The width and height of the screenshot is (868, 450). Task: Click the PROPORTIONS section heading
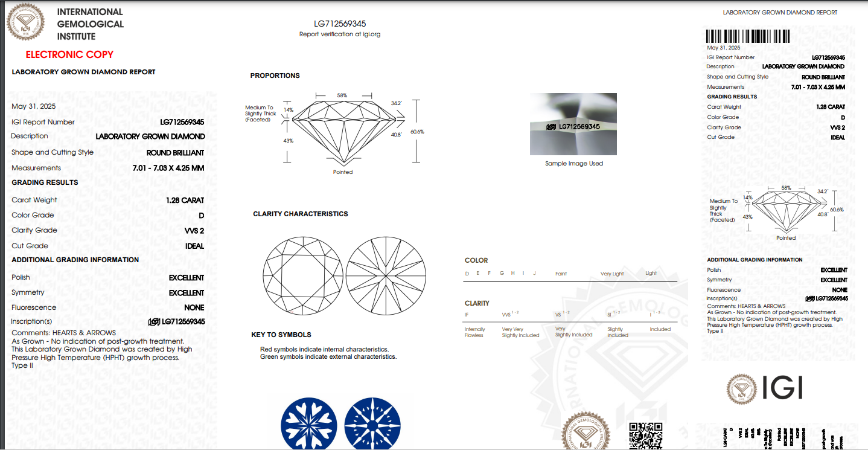275,76
